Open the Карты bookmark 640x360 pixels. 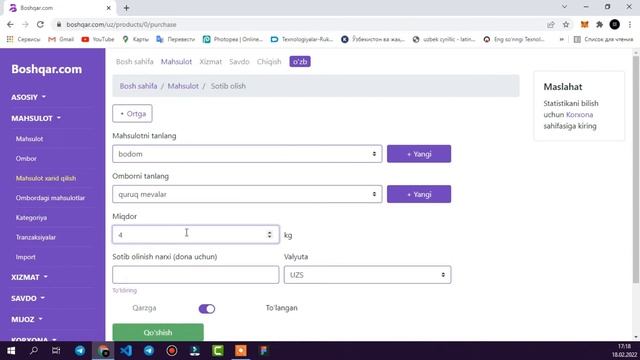click(x=136, y=39)
